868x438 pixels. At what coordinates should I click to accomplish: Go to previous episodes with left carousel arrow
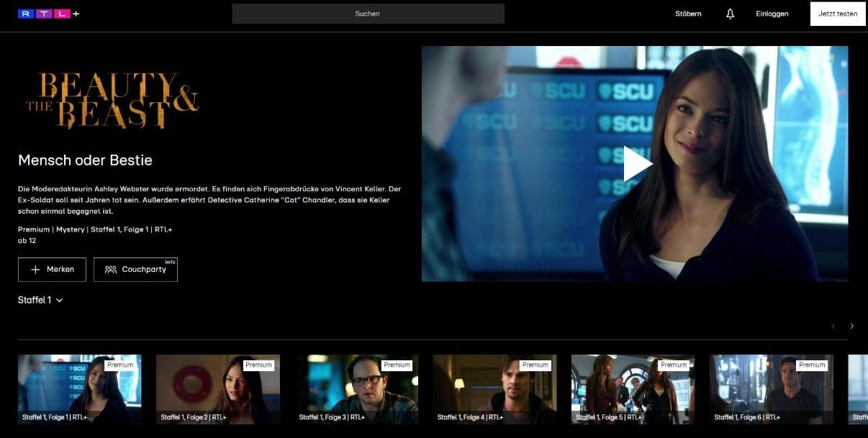833,326
